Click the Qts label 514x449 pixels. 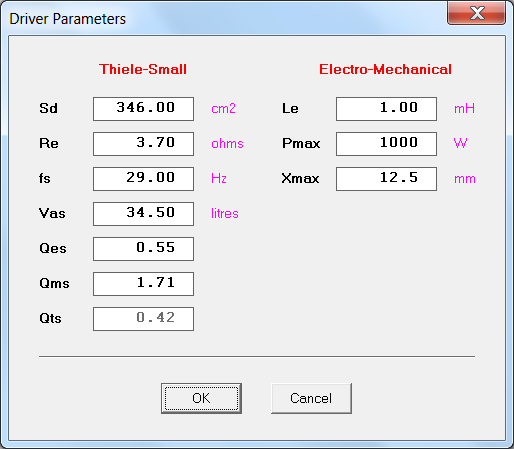point(50,318)
